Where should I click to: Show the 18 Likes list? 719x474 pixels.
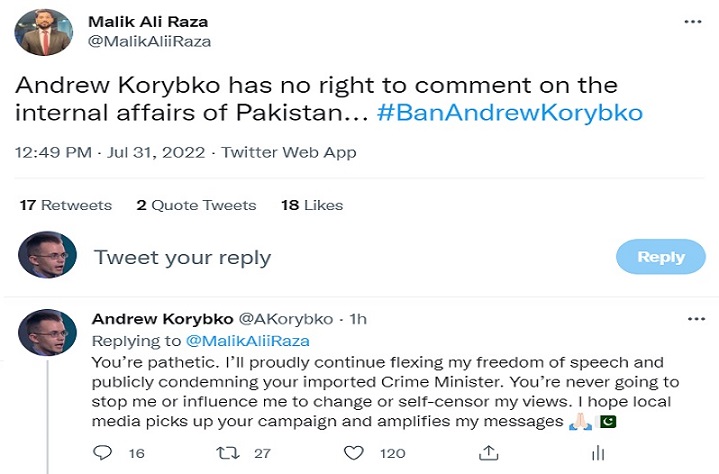312,205
